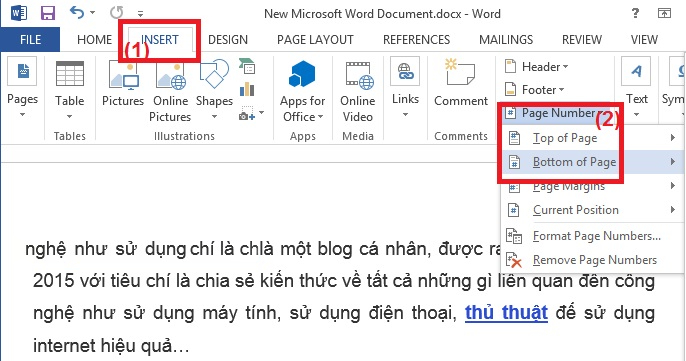Open Format Page Numbers dialog
The width and height of the screenshot is (686, 361).
click(x=593, y=236)
